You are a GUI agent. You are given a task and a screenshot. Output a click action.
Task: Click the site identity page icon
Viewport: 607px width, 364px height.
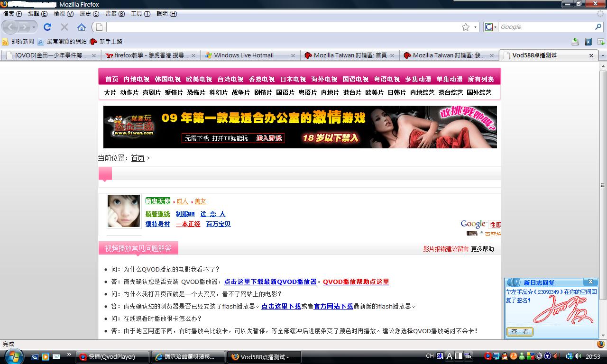click(99, 27)
